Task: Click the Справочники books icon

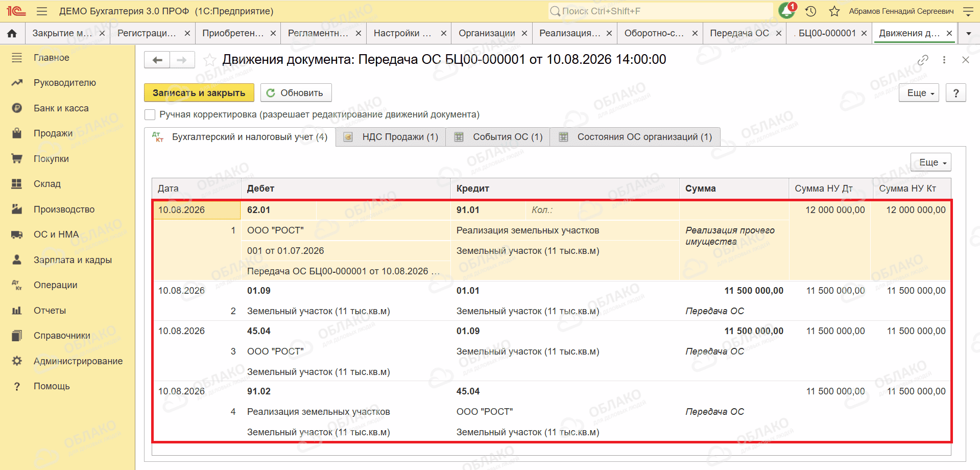Action: 17,336
